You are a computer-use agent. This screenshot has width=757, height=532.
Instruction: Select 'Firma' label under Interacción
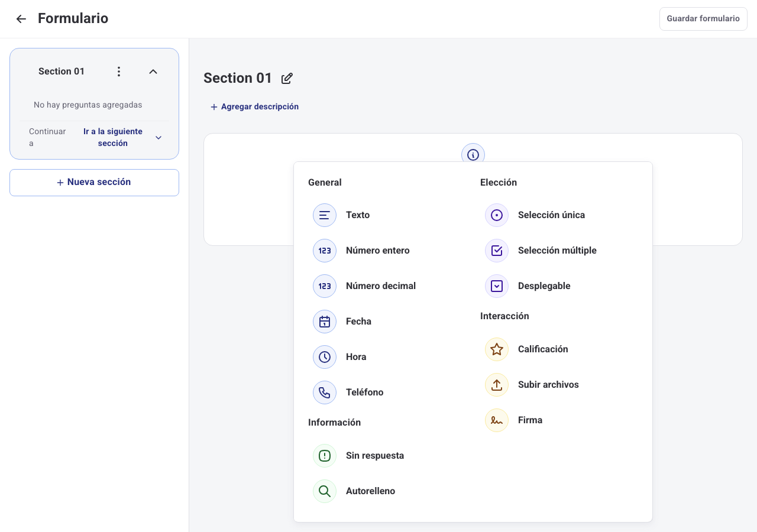point(530,420)
